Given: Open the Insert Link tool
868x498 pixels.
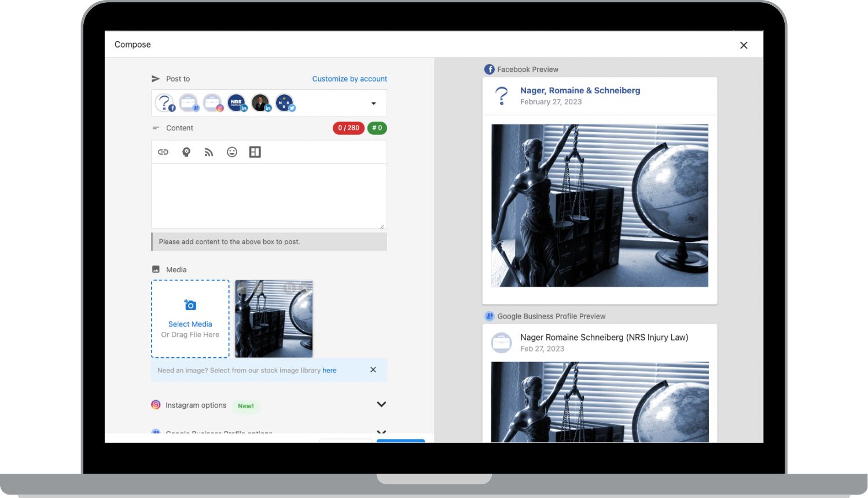Looking at the screenshot, I should pyautogui.click(x=163, y=152).
